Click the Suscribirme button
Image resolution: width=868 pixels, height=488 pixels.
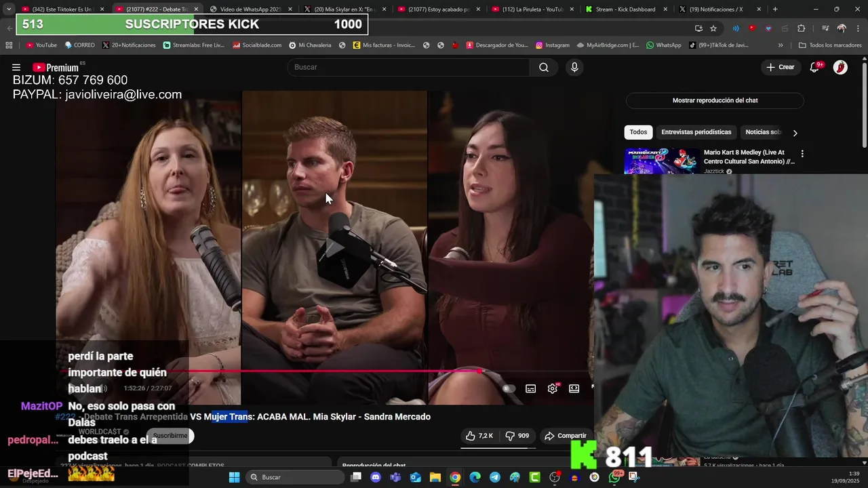170,436
